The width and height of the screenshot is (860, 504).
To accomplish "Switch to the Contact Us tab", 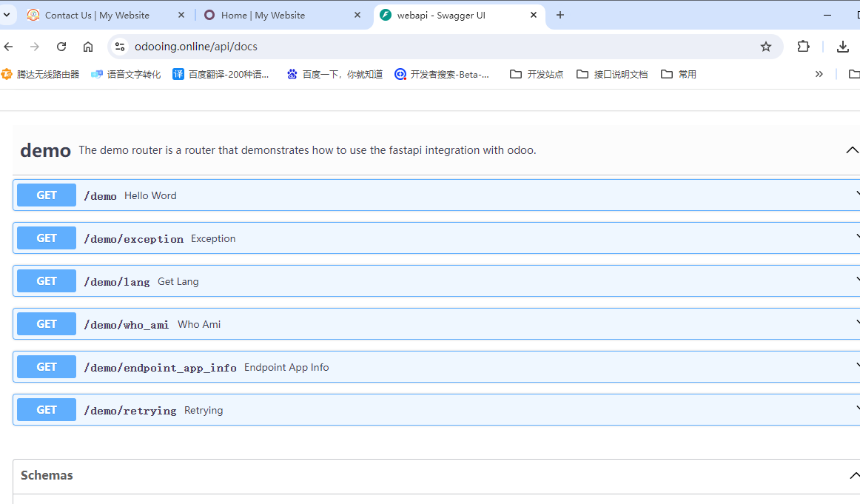I will pos(96,15).
